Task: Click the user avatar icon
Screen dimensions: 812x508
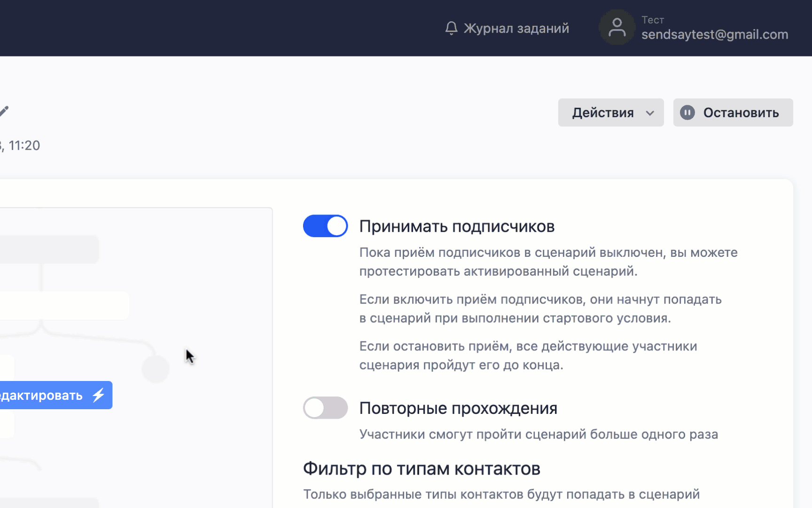Action: [617, 28]
